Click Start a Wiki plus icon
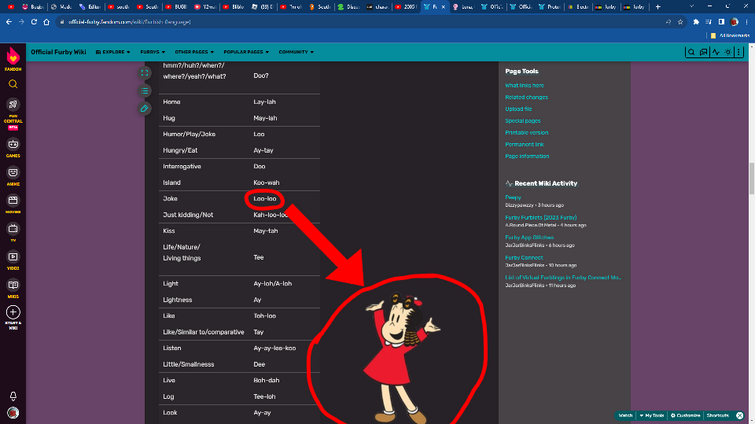This screenshot has width=755, height=424. pos(13,312)
